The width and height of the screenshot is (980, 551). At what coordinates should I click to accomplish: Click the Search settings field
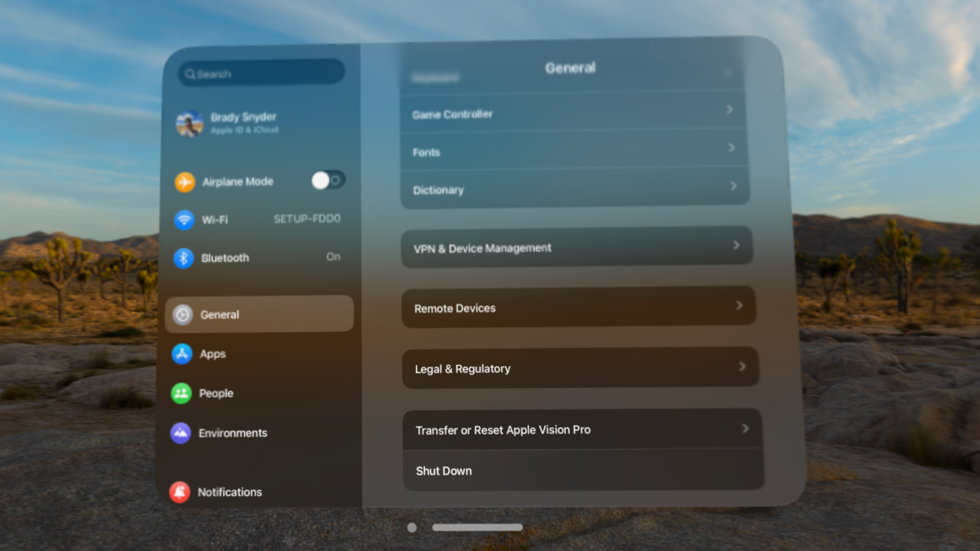(262, 74)
